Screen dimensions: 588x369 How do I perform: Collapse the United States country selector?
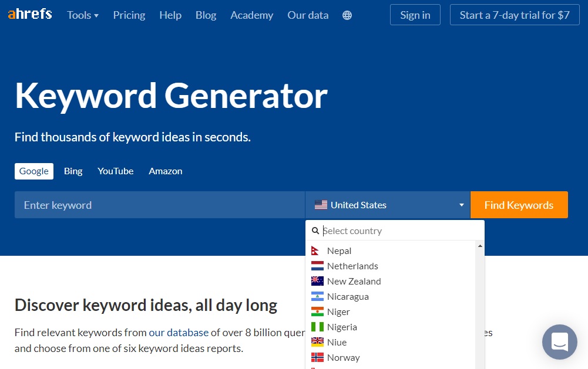tap(388, 205)
